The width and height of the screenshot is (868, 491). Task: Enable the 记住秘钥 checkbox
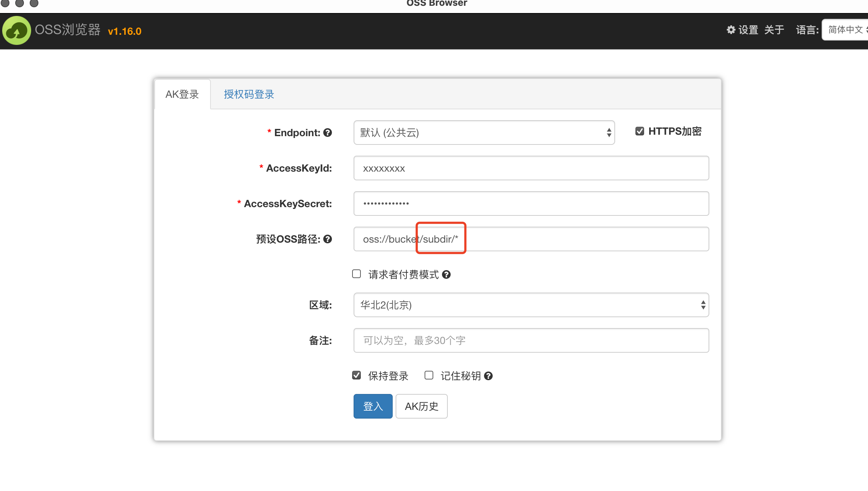tap(429, 375)
